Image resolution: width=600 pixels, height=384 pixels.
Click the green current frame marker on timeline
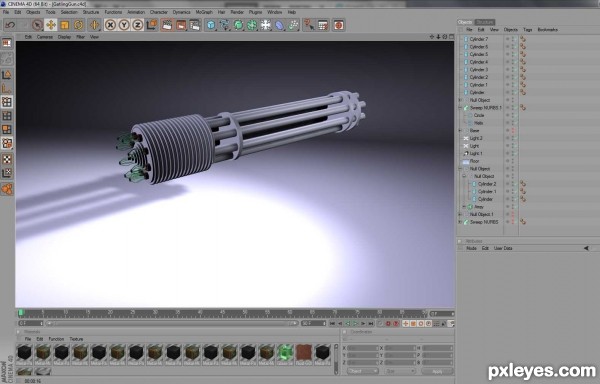[x=21, y=312]
